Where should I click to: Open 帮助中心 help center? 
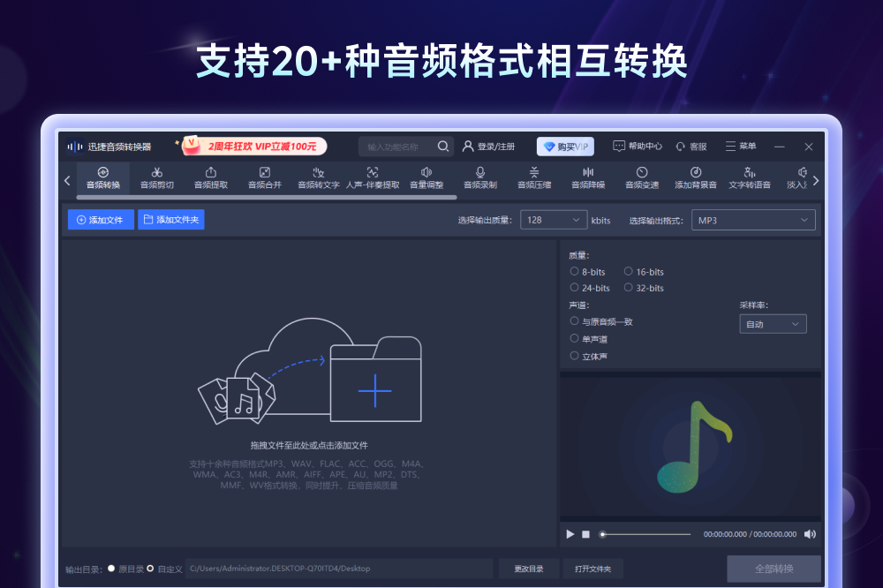(x=638, y=147)
